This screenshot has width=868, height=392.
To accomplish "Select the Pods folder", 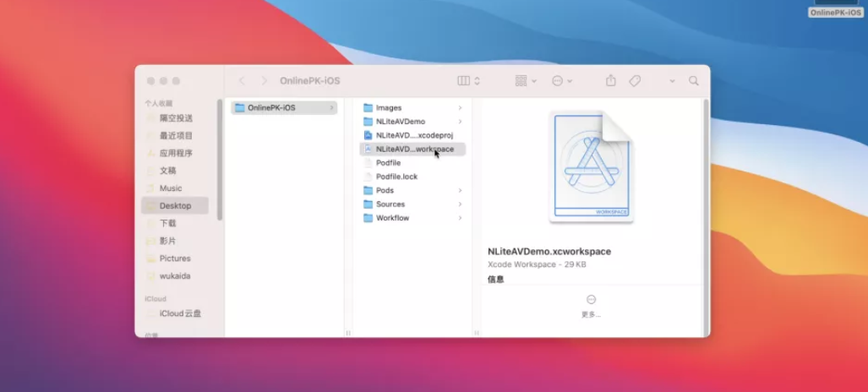I will click(x=412, y=190).
